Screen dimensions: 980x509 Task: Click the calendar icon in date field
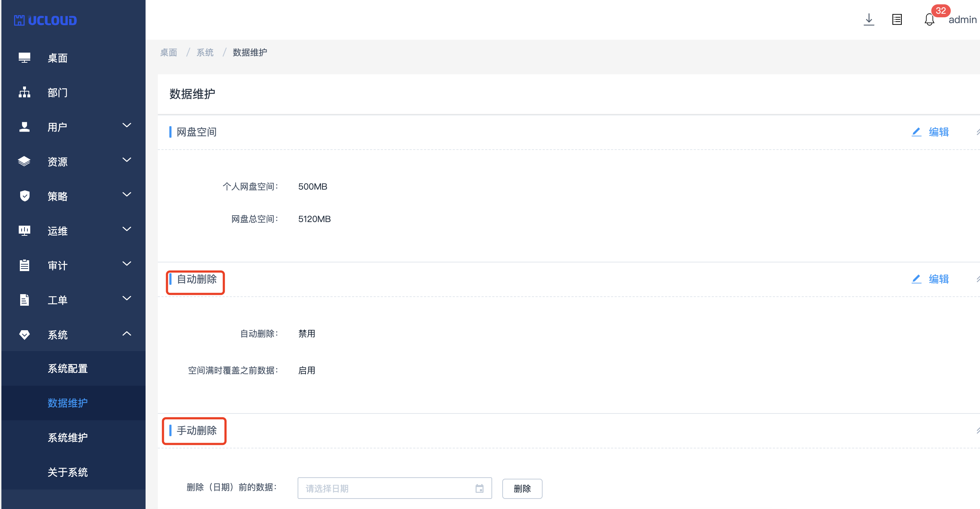(479, 488)
